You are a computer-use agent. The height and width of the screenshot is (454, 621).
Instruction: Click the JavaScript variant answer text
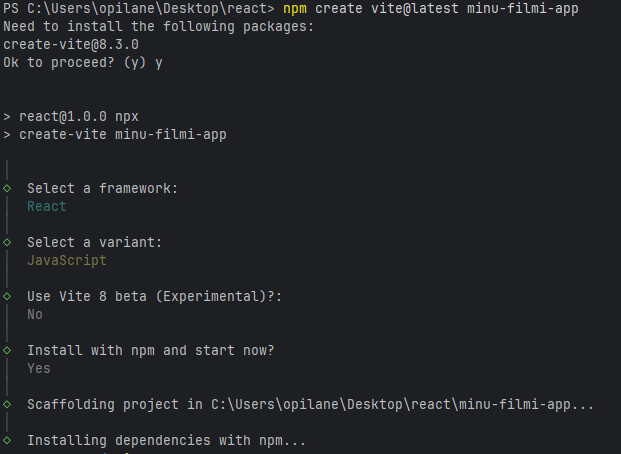(66, 260)
